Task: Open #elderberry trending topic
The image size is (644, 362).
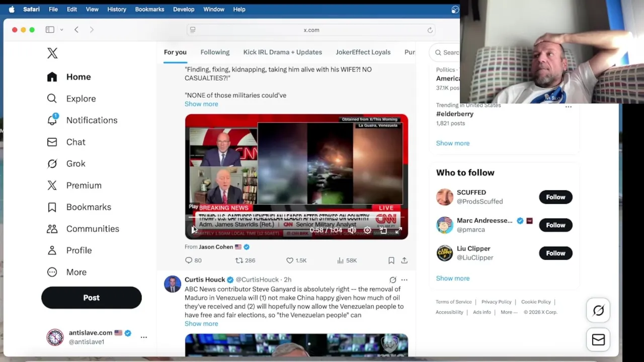Action: pos(455,114)
